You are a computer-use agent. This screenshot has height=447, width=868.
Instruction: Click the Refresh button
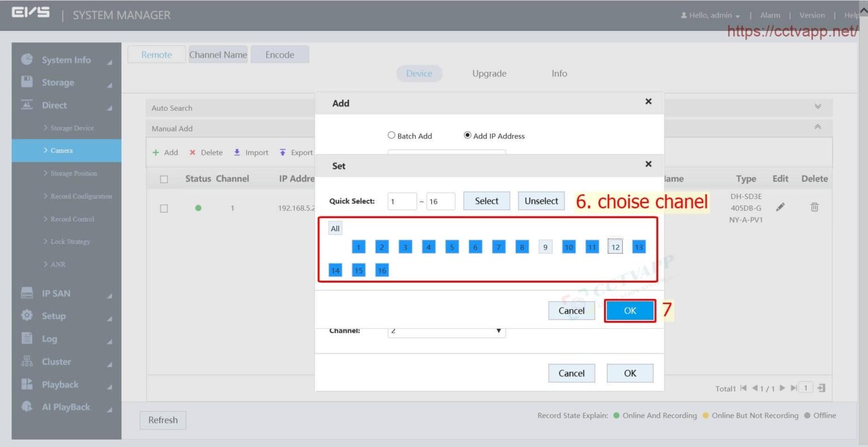(163, 420)
